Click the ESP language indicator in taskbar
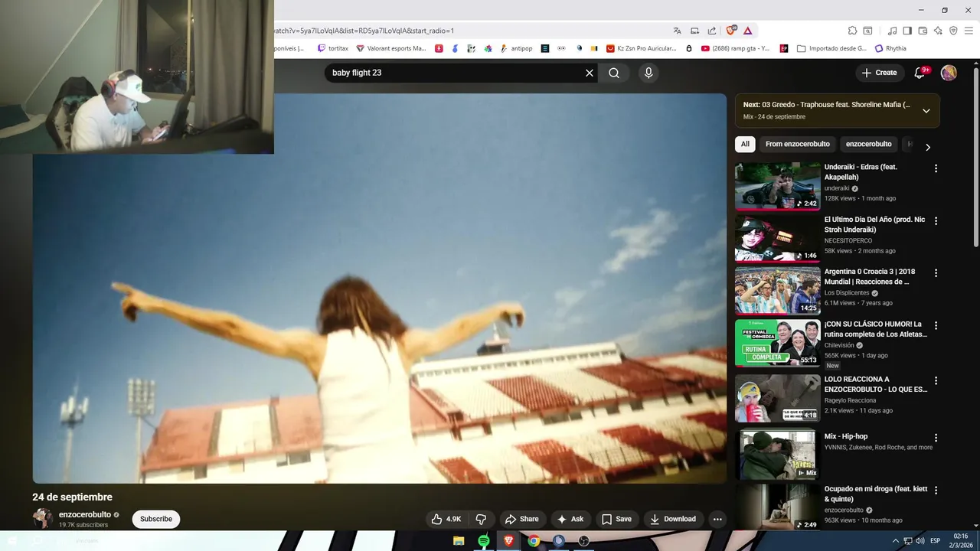Viewport: 980px width, 551px height. (x=935, y=541)
